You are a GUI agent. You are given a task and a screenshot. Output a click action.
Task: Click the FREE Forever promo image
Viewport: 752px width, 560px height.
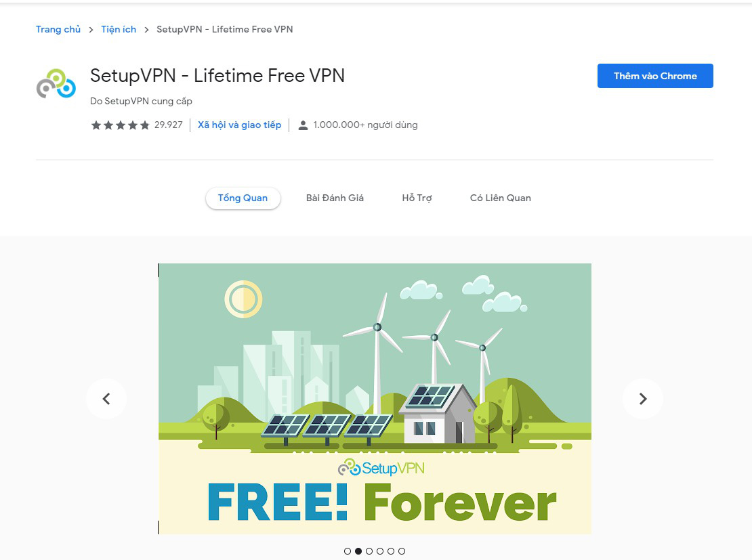pyautogui.click(x=375, y=398)
